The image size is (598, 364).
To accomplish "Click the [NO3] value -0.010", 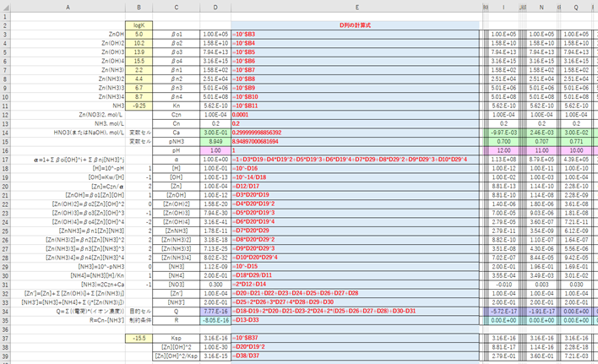I will 503,285.
